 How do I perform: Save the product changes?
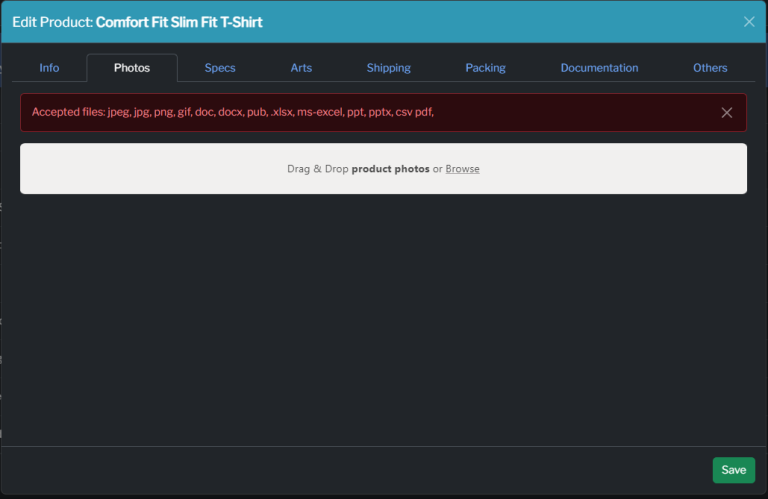733,470
